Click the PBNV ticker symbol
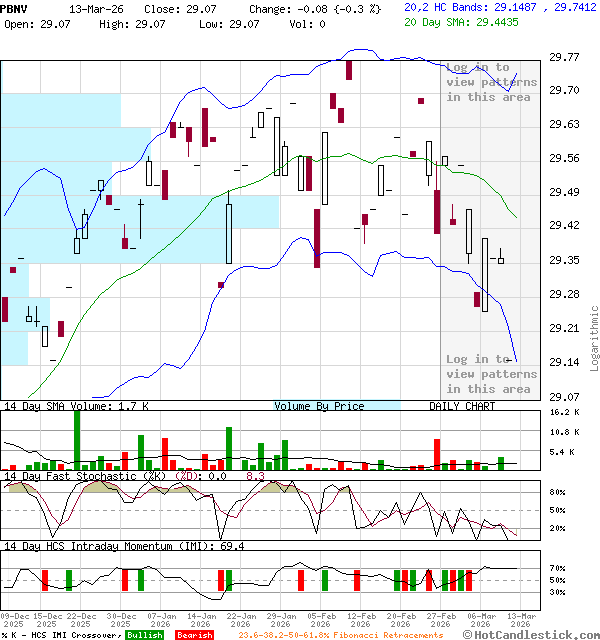 [14, 8]
